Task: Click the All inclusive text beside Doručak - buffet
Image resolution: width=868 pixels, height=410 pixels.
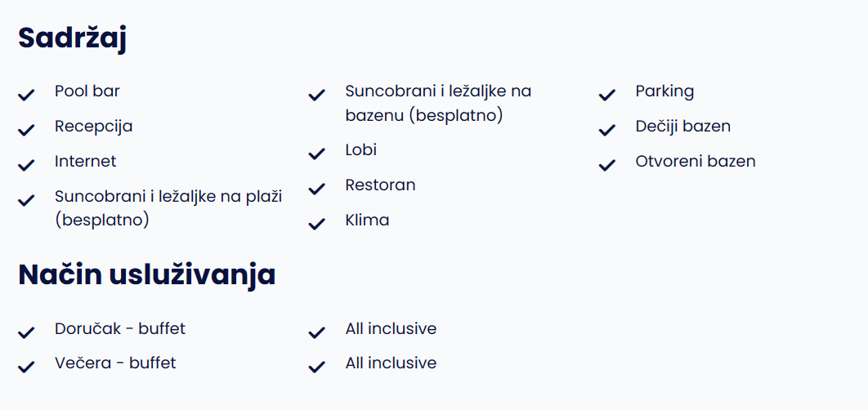Action: point(391,328)
